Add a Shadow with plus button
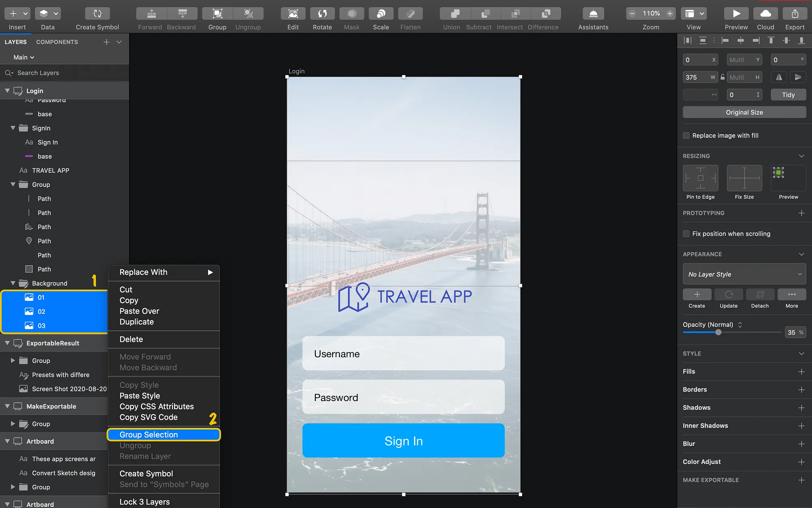The width and height of the screenshot is (812, 508). click(x=801, y=408)
